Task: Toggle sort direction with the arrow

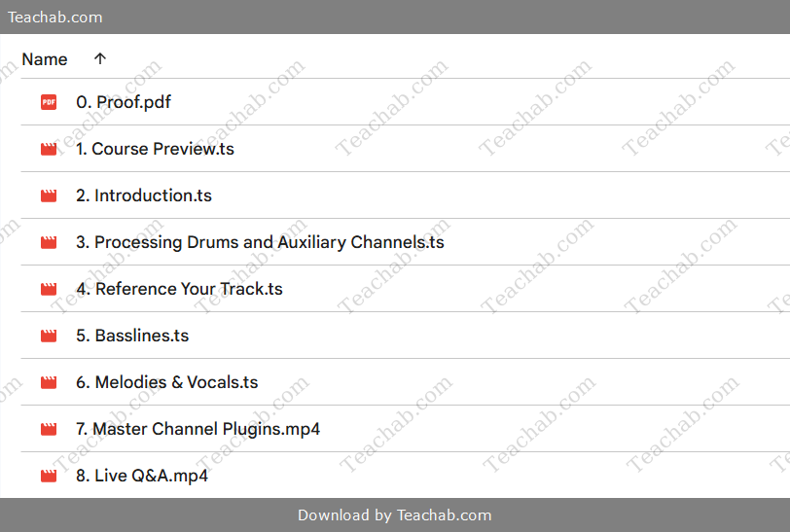Action: (99, 59)
